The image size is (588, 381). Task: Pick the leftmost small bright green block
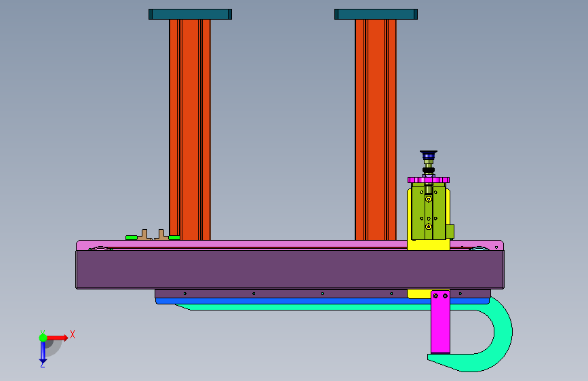[132, 238]
